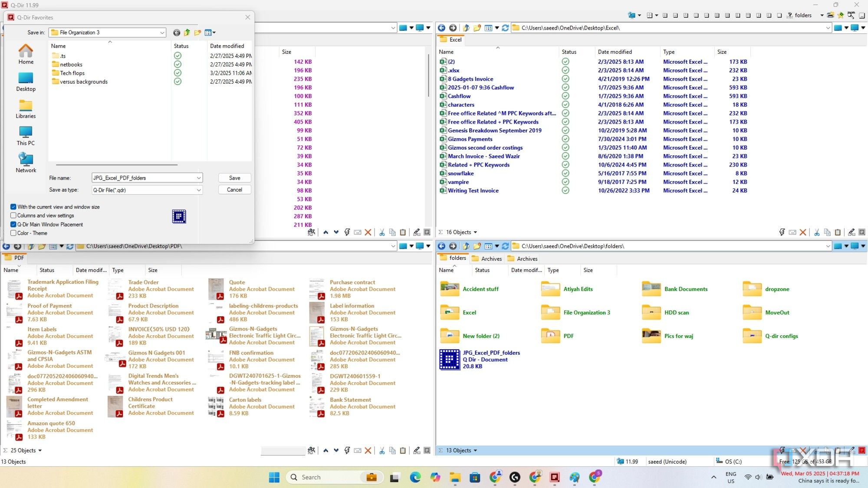Uncheck 'Q-Dir Main Window Placement'
Screen dimensions: 868x488
(13, 224)
